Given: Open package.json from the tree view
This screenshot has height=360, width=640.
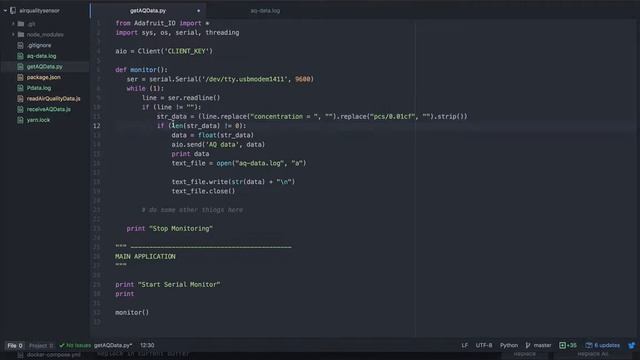Looking at the screenshot, I should pyautogui.click(x=43, y=77).
